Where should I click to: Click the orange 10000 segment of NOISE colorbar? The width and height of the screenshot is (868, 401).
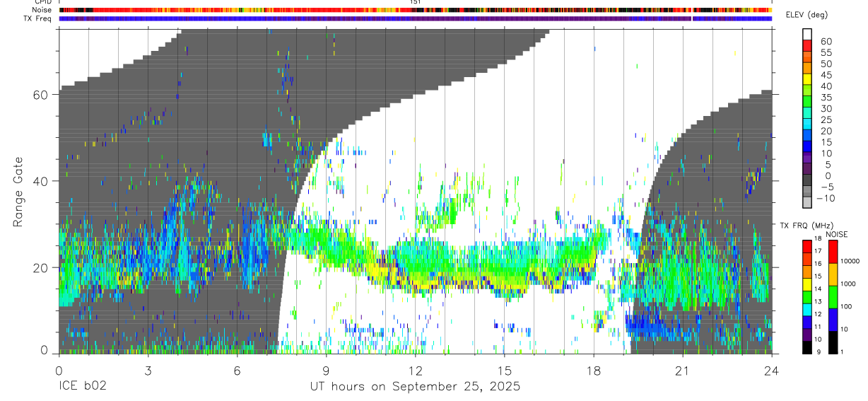833,274
